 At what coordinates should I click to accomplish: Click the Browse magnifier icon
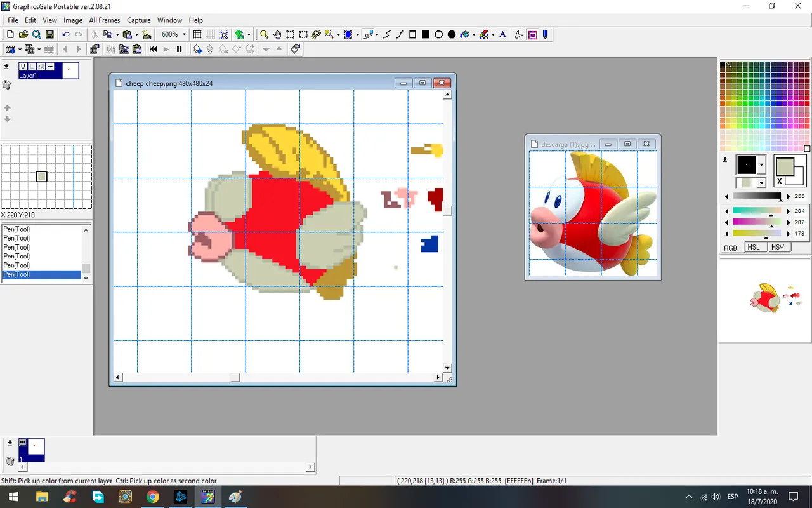point(36,34)
